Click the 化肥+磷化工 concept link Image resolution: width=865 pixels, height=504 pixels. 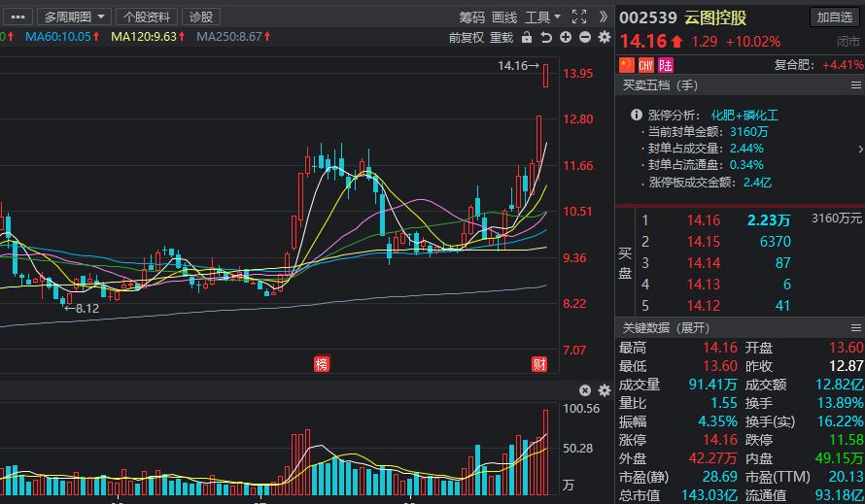pyautogui.click(x=744, y=115)
